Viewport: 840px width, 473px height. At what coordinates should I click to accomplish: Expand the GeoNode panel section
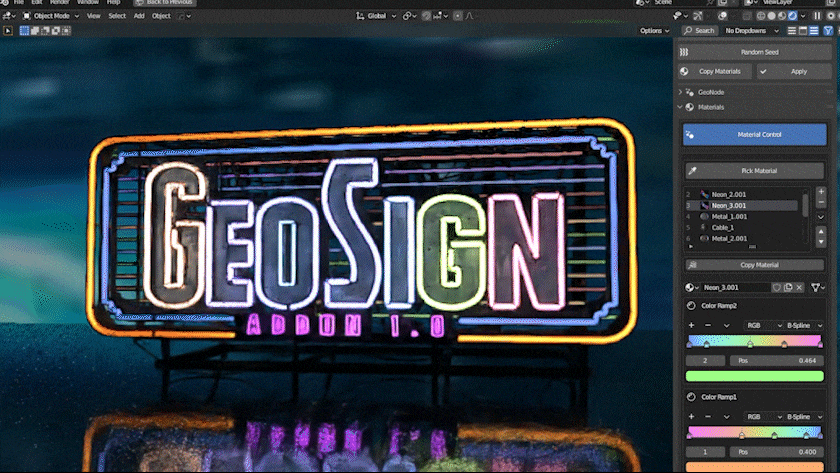pyautogui.click(x=681, y=92)
